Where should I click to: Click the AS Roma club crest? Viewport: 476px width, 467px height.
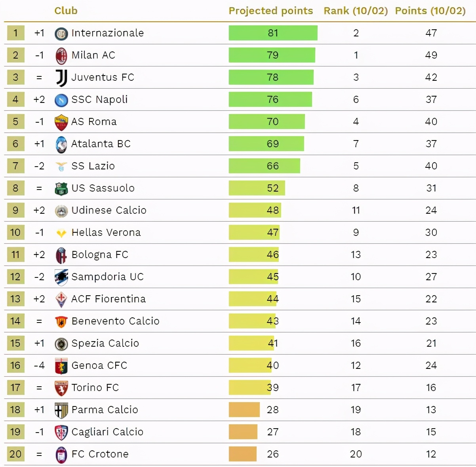pos(61,122)
